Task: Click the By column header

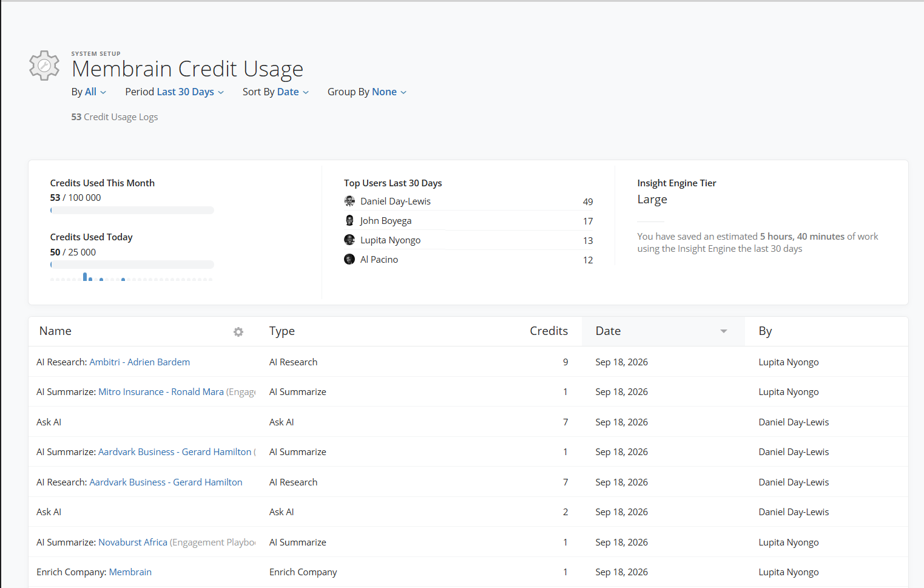Action: click(765, 331)
